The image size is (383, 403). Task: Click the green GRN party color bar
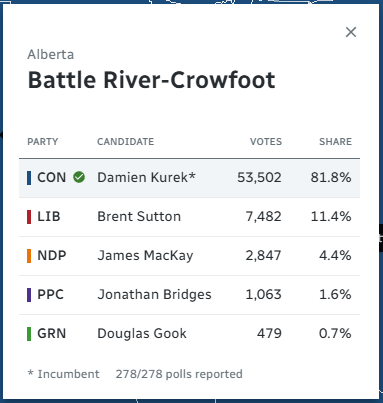(x=29, y=334)
